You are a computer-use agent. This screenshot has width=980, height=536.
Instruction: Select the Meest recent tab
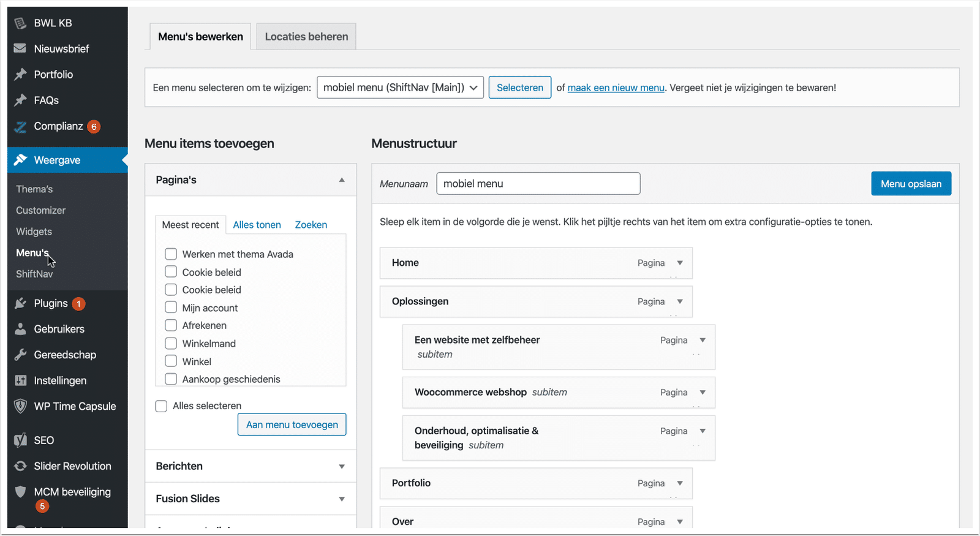pos(190,225)
